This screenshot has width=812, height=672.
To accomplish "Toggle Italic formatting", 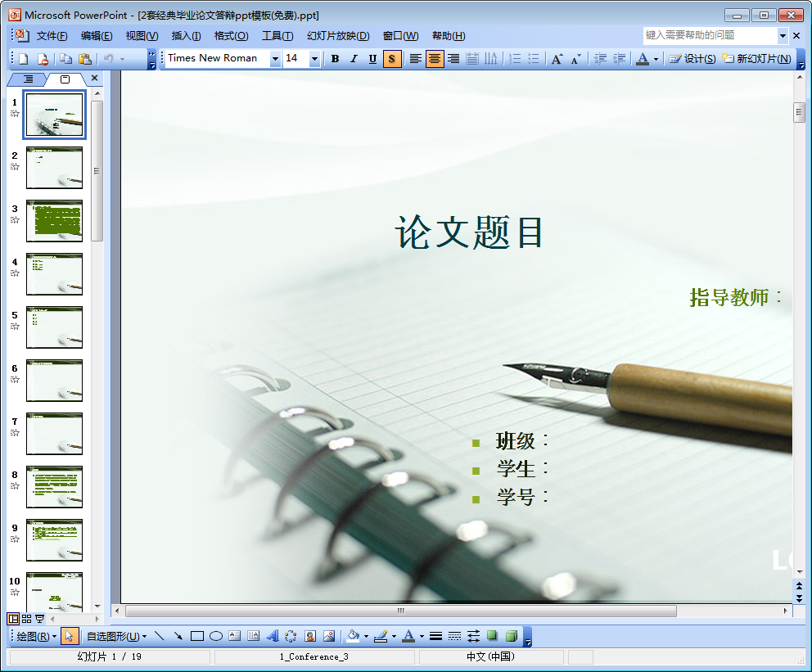I will [354, 58].
